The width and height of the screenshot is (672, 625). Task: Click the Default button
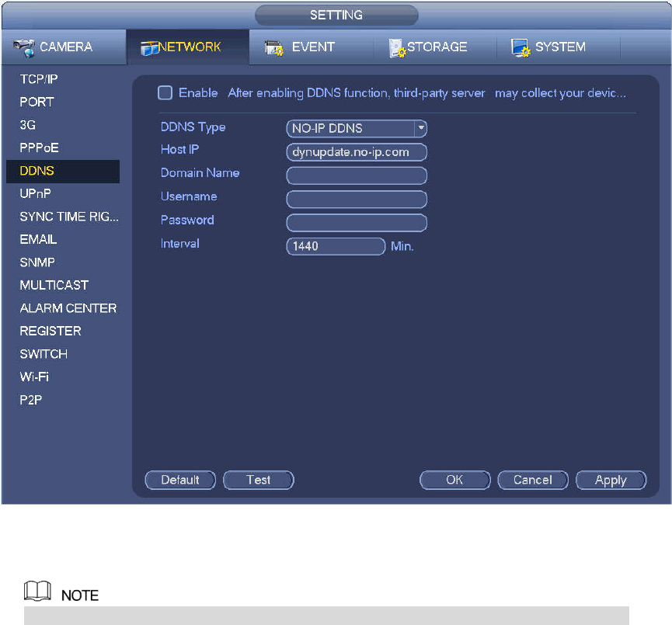point(180,480)
